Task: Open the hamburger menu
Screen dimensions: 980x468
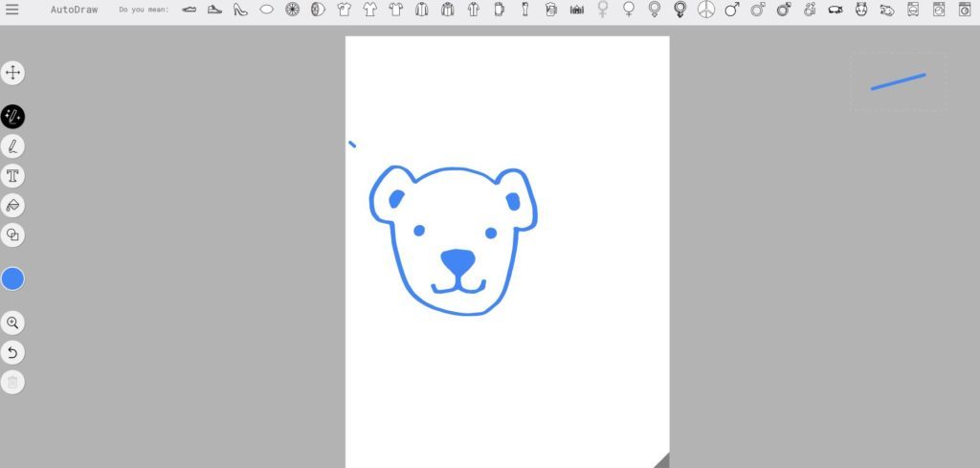Action: (x=11, y=10)
